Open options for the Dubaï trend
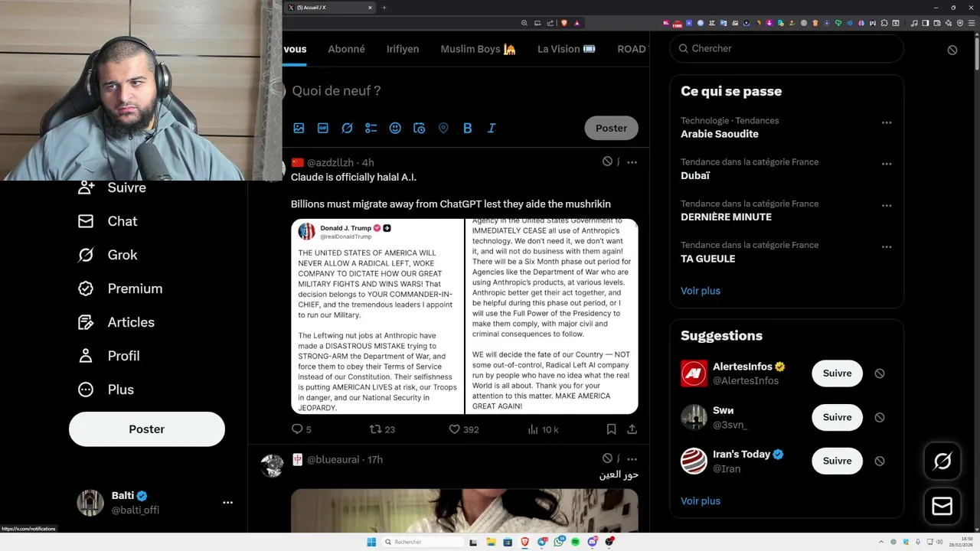This screenshot has height=551, width=980. 887,164
